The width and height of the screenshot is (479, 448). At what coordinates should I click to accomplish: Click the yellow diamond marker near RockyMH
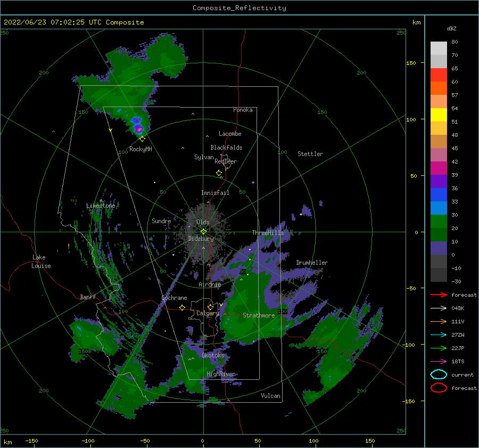point(142,139)
